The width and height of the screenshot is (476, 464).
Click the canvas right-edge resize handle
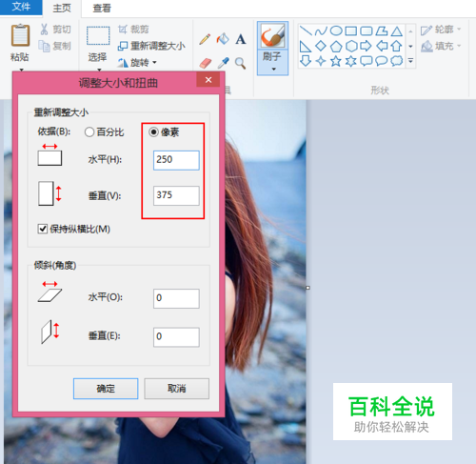pos(307,288)
